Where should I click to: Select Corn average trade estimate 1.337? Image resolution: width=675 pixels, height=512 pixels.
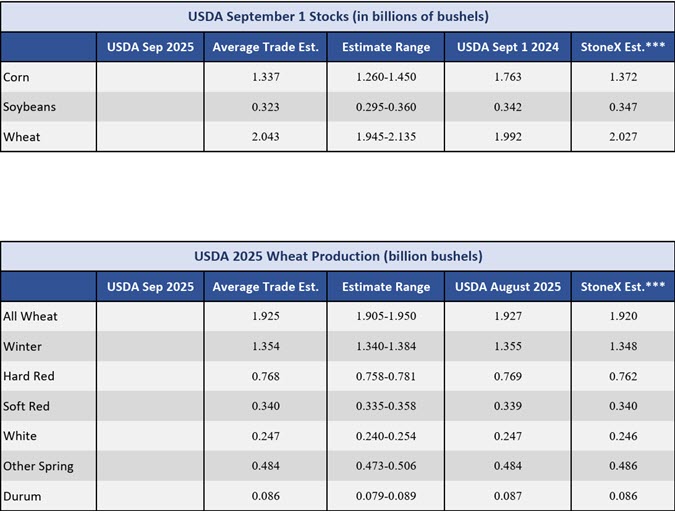(266, 77)
